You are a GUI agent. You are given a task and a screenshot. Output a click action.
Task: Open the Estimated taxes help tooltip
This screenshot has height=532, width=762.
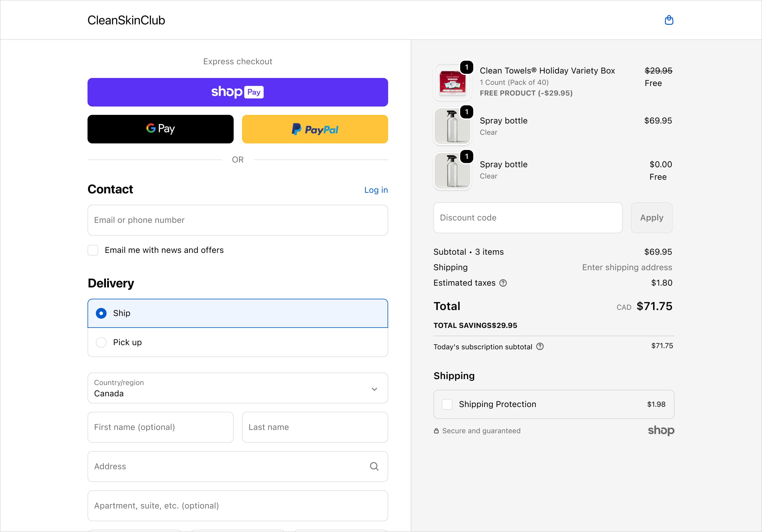pyautogui.click(x=503, y=283)
